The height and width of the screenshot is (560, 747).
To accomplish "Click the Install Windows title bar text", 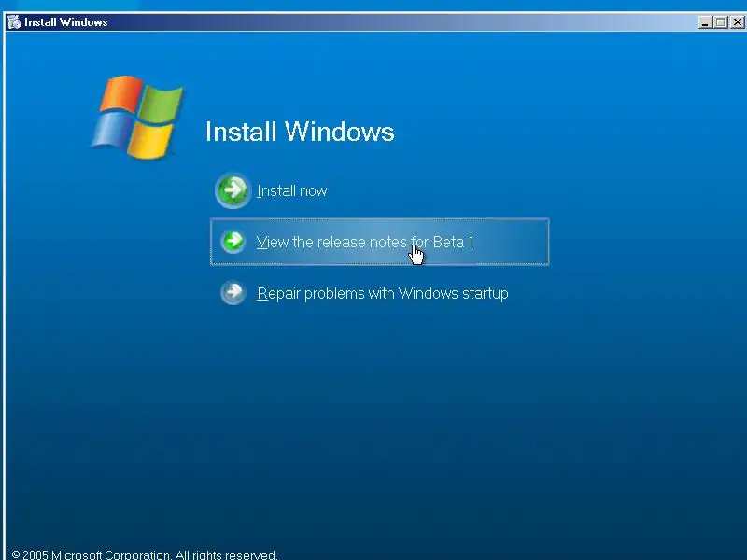I will coord(65,22).
